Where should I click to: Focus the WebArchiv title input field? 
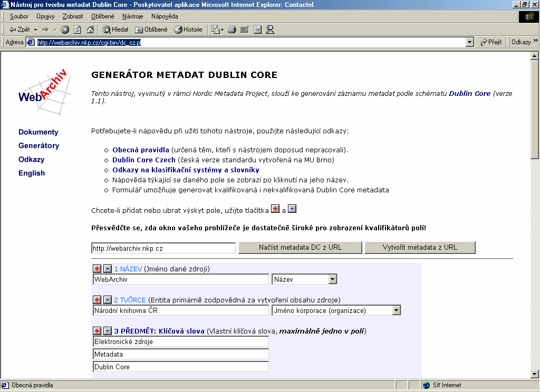coord(181,279)
